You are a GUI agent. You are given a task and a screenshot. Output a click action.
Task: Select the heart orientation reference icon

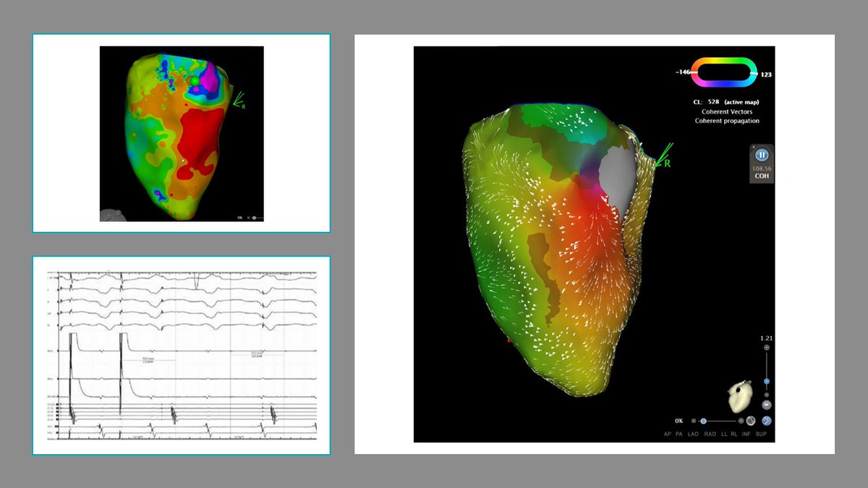point(741,398)
